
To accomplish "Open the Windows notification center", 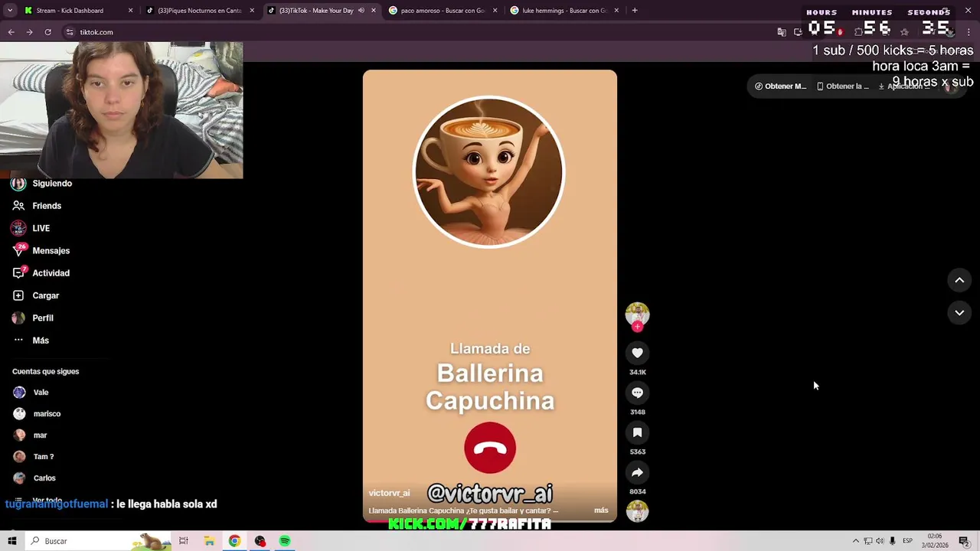I will (x=964, y=541).
